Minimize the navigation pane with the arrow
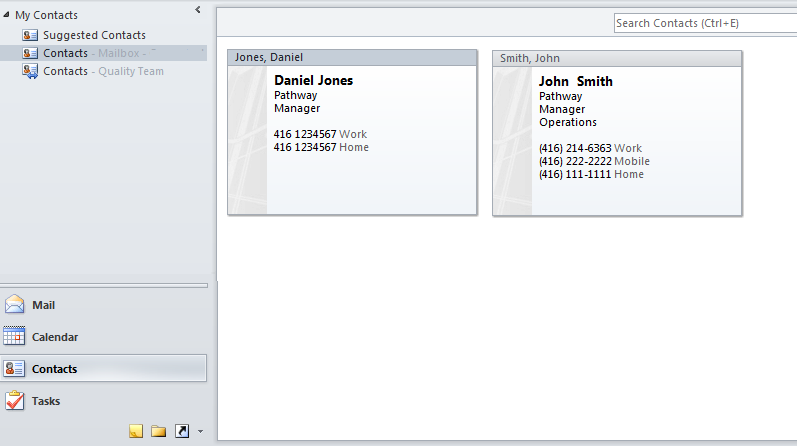 tap(198, 10)
